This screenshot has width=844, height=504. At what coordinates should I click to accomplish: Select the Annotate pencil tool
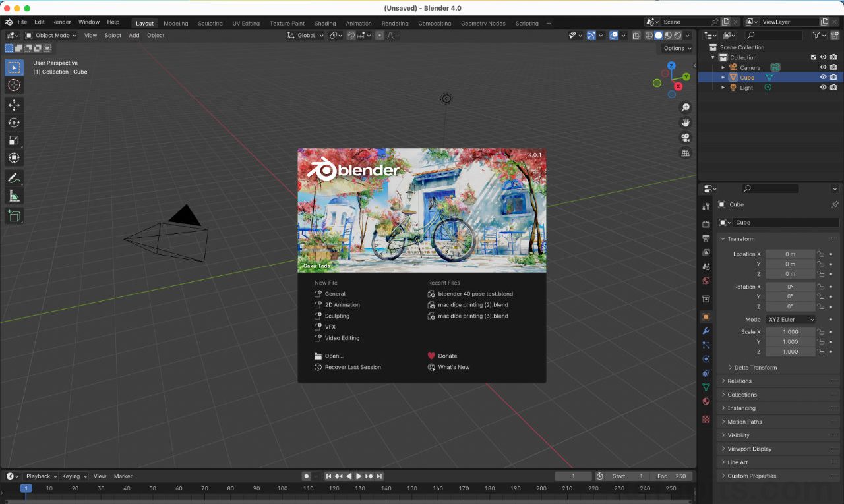14,179
